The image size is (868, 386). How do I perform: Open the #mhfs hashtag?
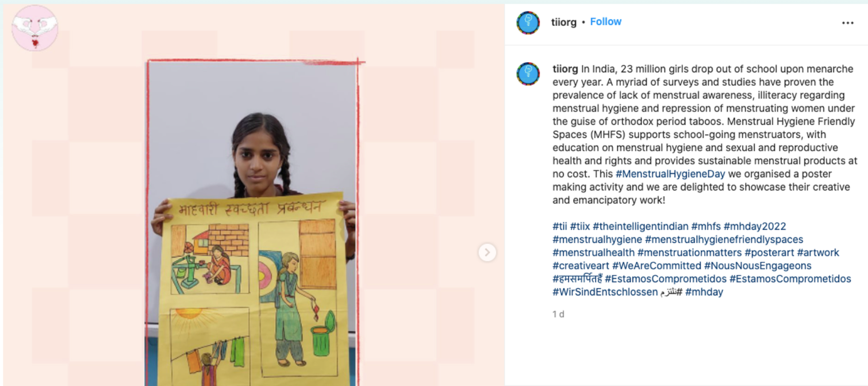(706, 226)
